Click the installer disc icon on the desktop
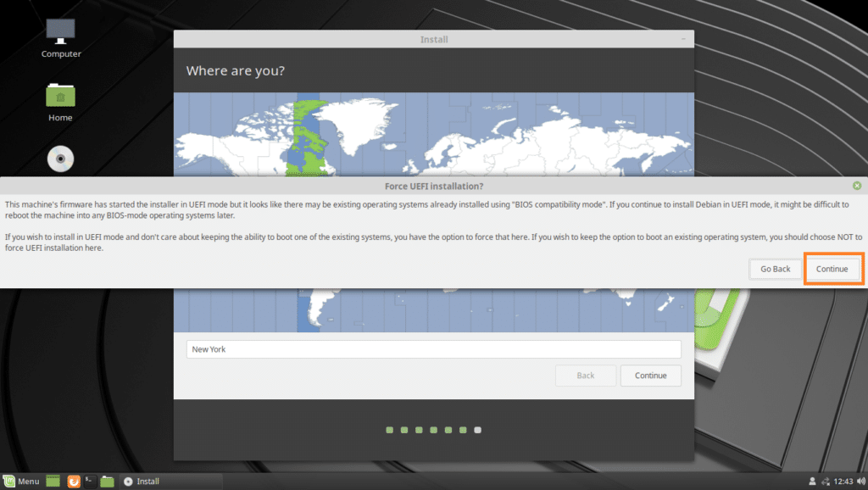 click(59, 159)
